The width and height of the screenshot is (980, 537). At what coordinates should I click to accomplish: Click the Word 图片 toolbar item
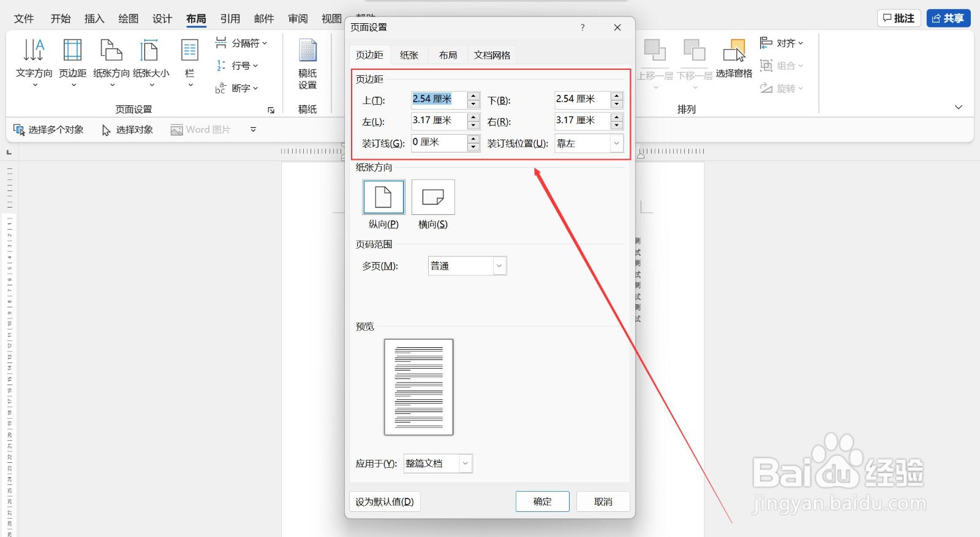coord(200,130)
